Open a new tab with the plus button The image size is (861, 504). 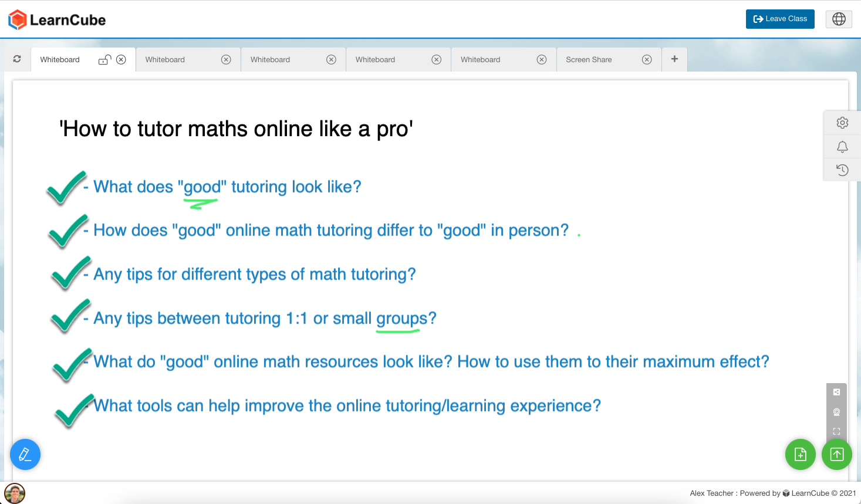[674, 59]
